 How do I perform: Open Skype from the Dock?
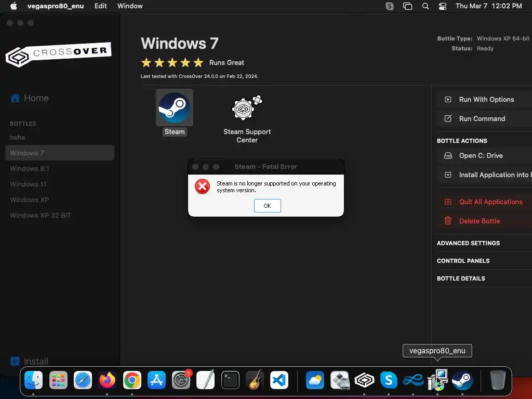(x=389, y=380)
